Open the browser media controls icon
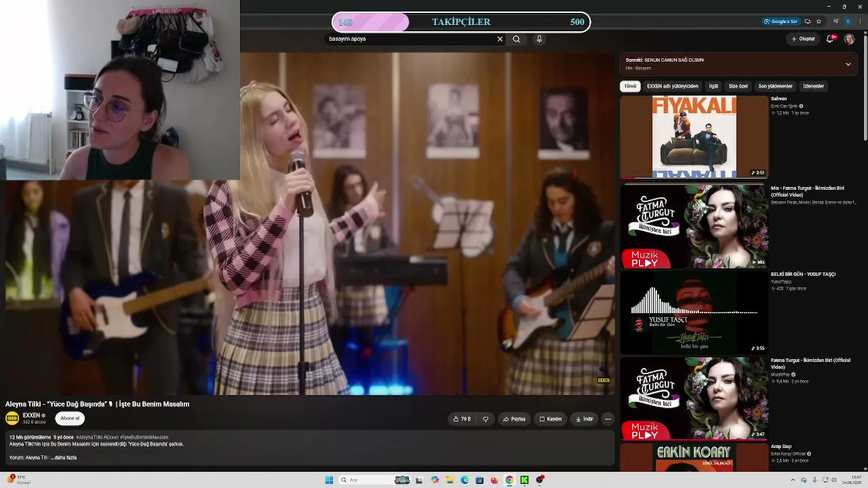This screenshot has width=868, height=488. (x=835, y=22)
